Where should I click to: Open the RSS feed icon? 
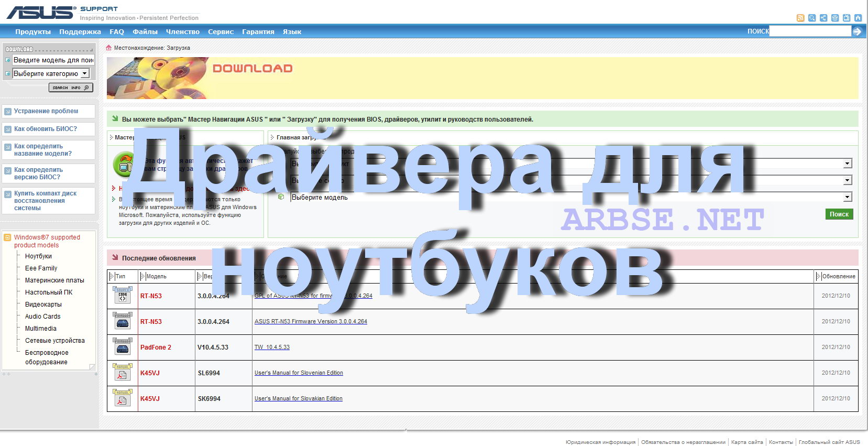[800, 18]
